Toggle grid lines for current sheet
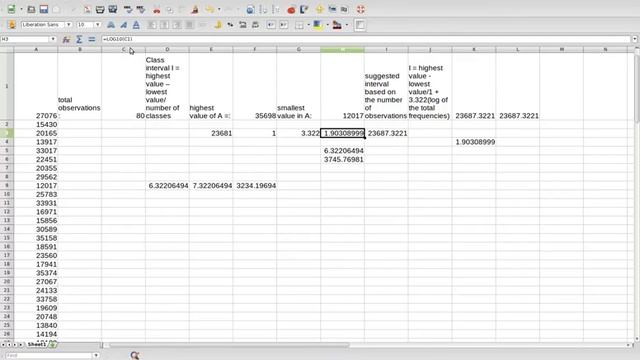Screen dimensions: 640x360 (x=360, y=25)
